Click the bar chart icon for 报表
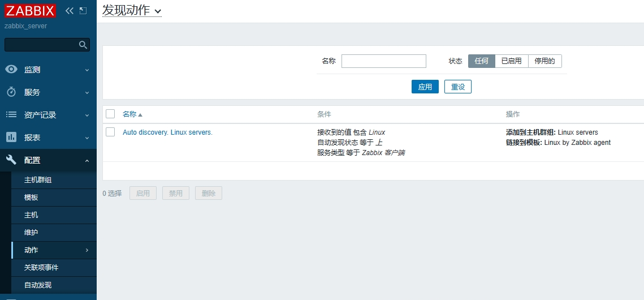Viewport: 644px width, 300px height. tap(11, 138)
